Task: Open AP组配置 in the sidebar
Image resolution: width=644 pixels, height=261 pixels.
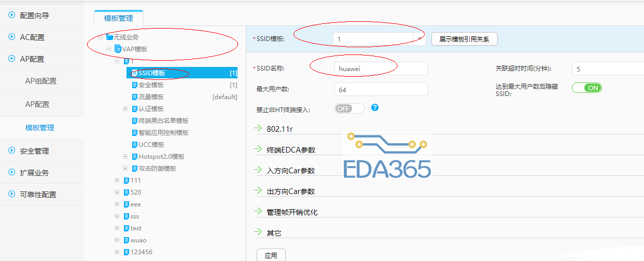Action: [41, 81]
